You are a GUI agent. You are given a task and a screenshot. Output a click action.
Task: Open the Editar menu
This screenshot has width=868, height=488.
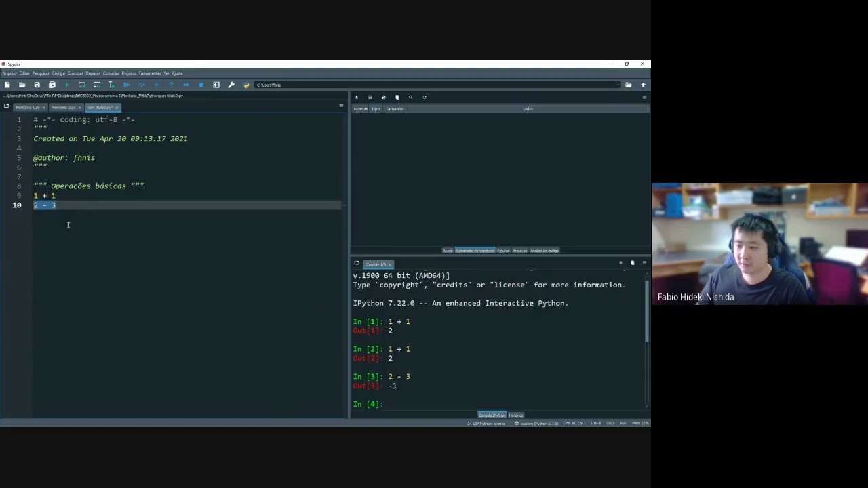(24, 73)
